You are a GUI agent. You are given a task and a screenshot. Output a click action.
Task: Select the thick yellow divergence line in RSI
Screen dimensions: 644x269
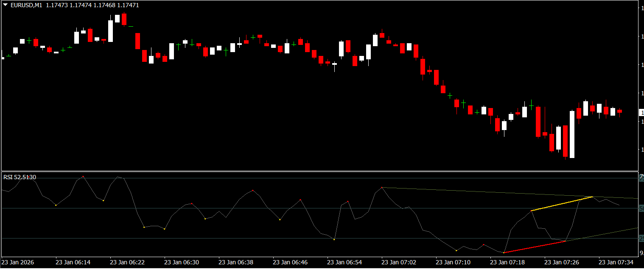[562, 204]
